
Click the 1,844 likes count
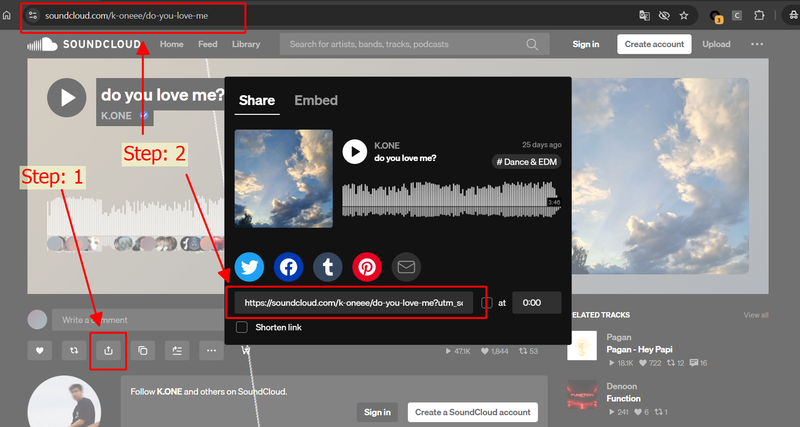click(x=494, y=351)
